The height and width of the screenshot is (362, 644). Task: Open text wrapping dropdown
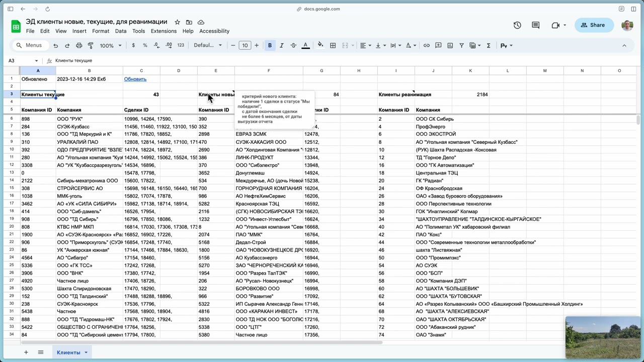395,45
